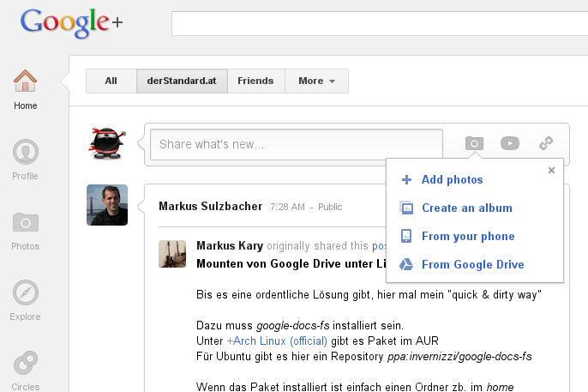Click the add video icon

(510, 143)
